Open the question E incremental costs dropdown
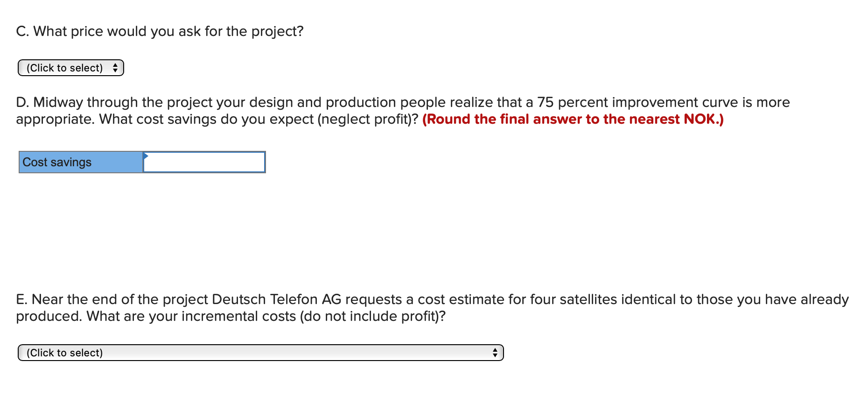The width and height of the screenshot is (868, 404). click(x=260, y=353)
